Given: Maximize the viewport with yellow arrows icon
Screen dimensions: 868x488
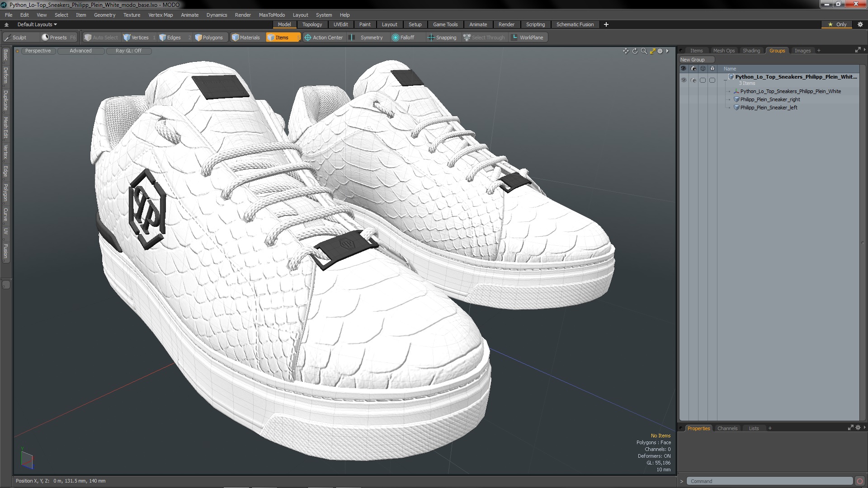Looking at the screenshot, I should click(x=652, y=51).
